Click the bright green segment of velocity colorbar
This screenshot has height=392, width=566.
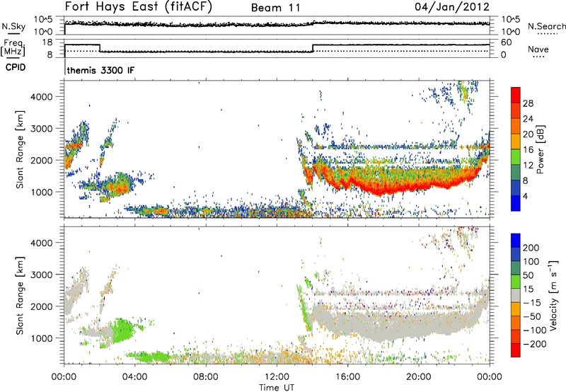pyautogui.click(x=516, y=282)
